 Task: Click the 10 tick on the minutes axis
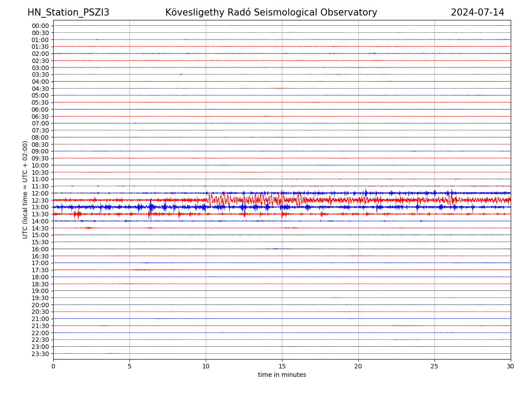(x=206, y=367)
